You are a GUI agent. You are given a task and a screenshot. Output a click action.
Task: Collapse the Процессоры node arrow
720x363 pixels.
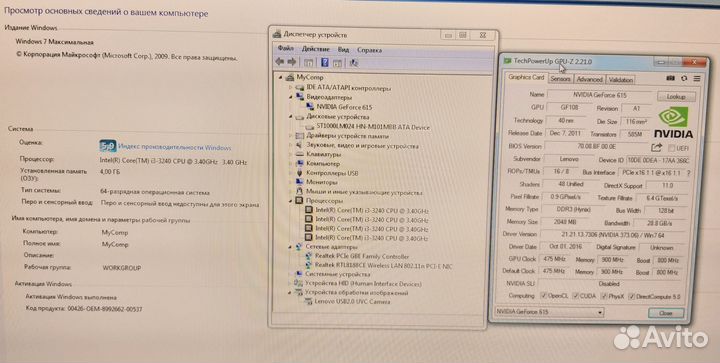tap(290, 201)
